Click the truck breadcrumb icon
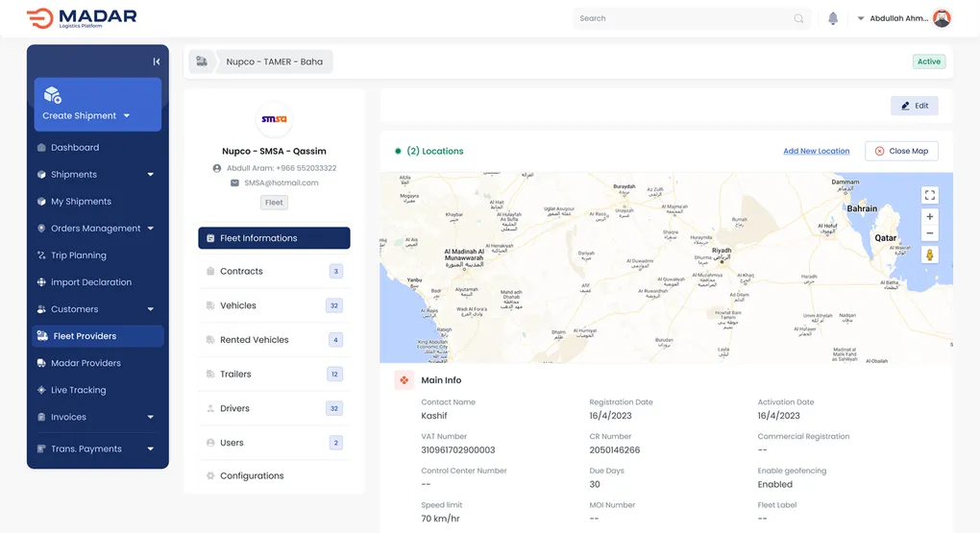Screen dimensions: 980x533 click(x=202, y=61)
